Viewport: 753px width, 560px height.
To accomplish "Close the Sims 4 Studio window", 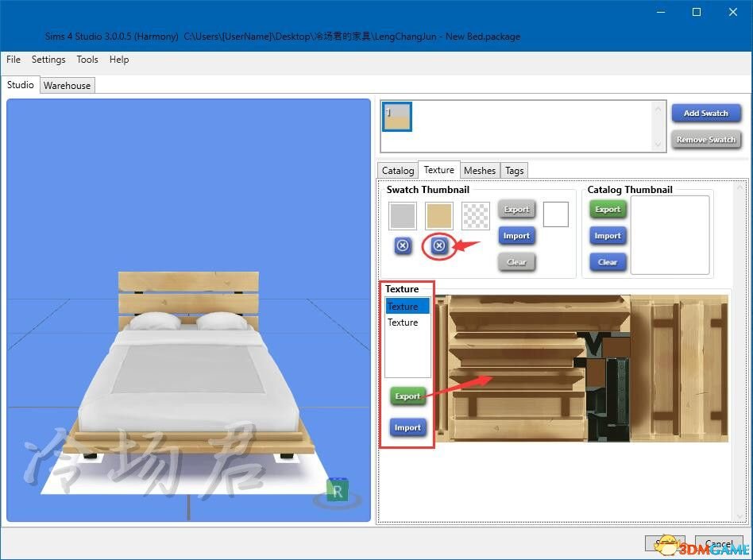I will point(733,12).
